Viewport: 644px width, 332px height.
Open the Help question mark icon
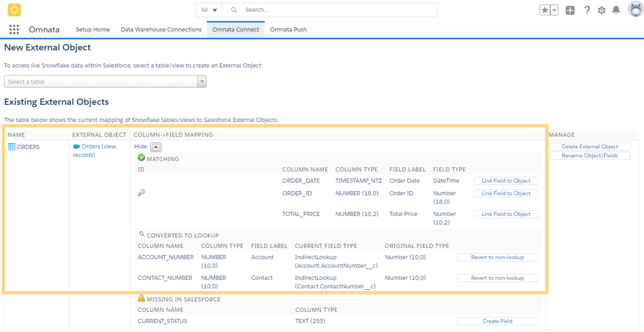tap(587, 10)
